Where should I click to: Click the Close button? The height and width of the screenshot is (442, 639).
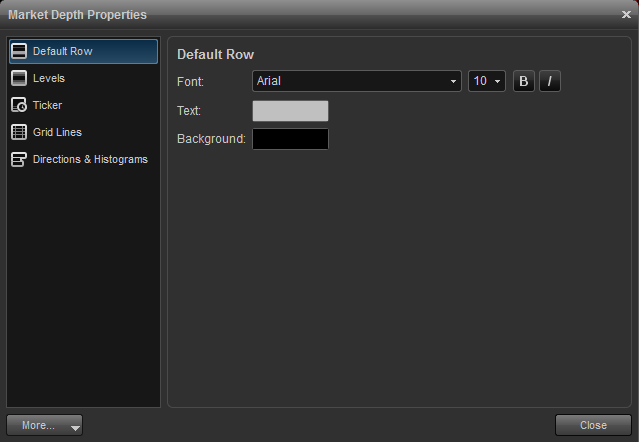pos(593,425)
